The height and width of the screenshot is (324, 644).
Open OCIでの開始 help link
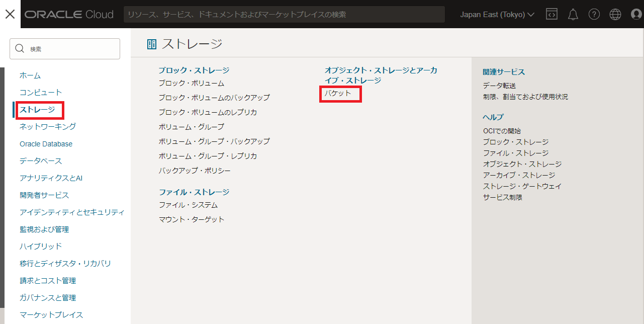coord(502,131)
